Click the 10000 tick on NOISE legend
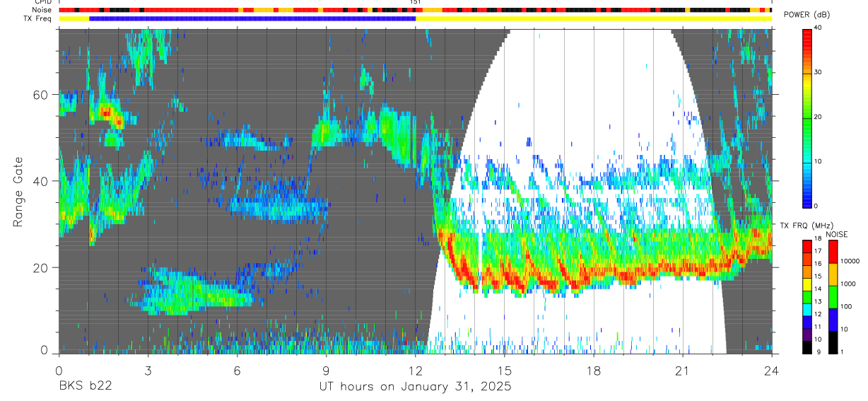 point(850,261)
